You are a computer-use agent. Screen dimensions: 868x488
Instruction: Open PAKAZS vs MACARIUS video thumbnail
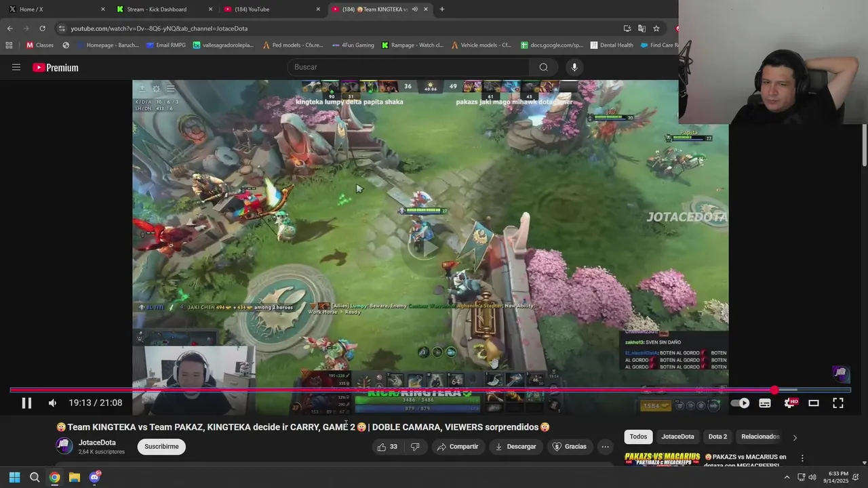662,459
